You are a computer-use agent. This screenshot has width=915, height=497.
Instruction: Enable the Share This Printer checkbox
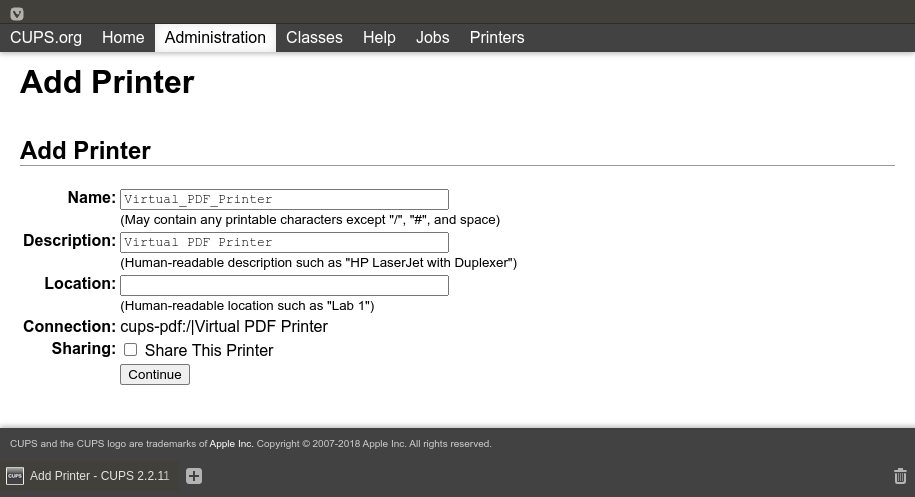coord(130,350)
